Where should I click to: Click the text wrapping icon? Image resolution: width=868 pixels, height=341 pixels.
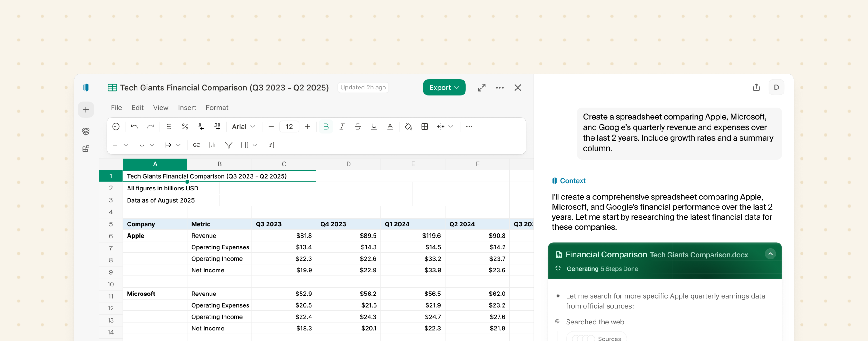point(168,145)
